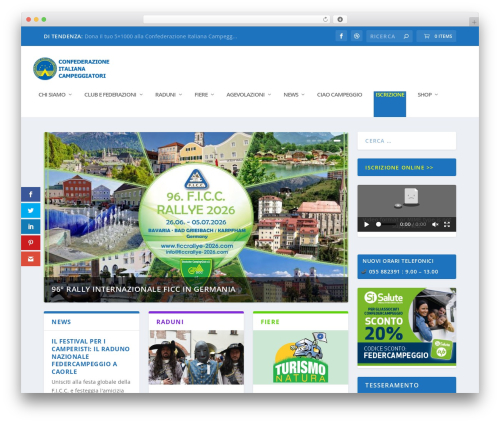Viewport: 500px width, 423px height.
Task: Click the Confederazione Italiana Campeggiatori logo
Action: tap(71, 69)
